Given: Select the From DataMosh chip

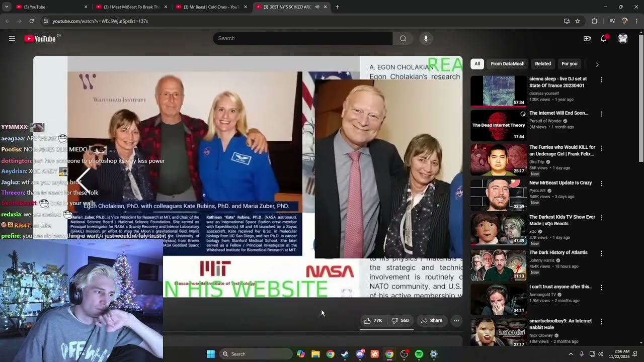Looking at the screenshot, I should (508, 64).
